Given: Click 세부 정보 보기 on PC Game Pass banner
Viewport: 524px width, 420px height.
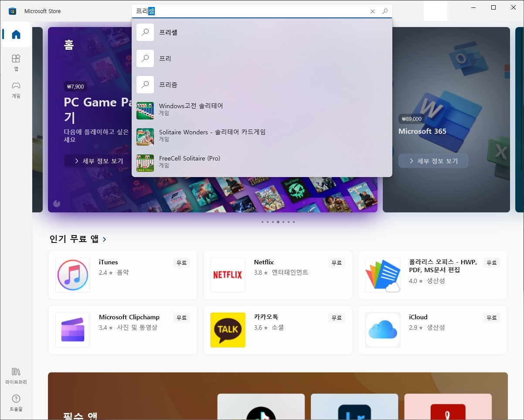Looking at the screenshot, I should 98,161.
